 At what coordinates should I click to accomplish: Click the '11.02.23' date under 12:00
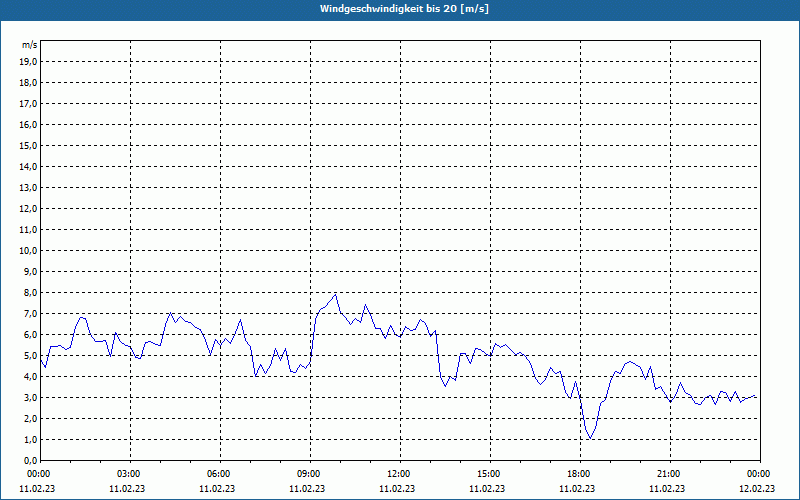click(397, 489)
